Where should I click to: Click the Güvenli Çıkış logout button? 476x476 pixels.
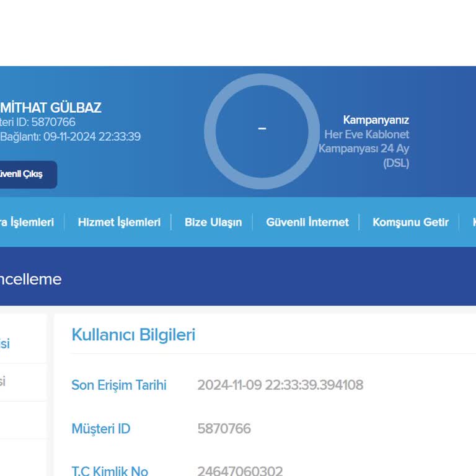pos(28,174)
